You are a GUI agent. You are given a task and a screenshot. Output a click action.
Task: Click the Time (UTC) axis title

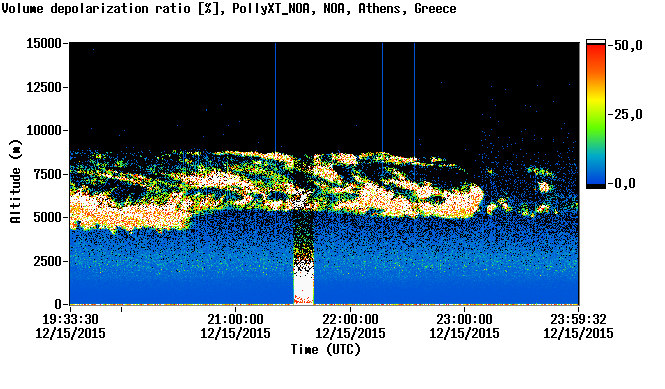(x=326, y=350)
